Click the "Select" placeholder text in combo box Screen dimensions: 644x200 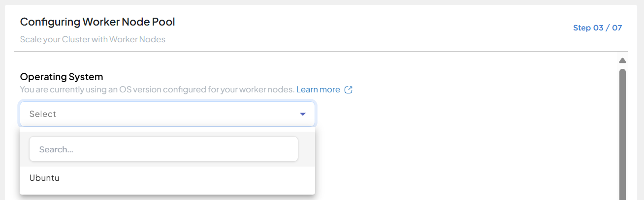43,114
